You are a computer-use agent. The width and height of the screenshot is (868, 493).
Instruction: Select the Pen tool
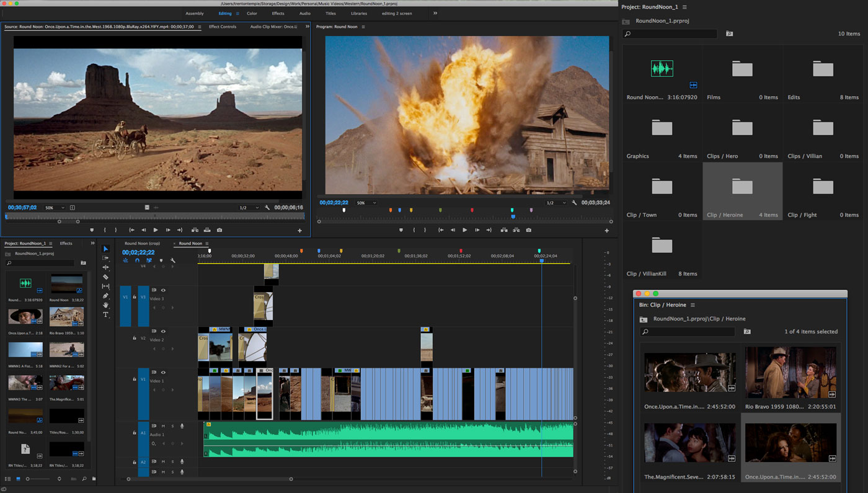point(105,296)
